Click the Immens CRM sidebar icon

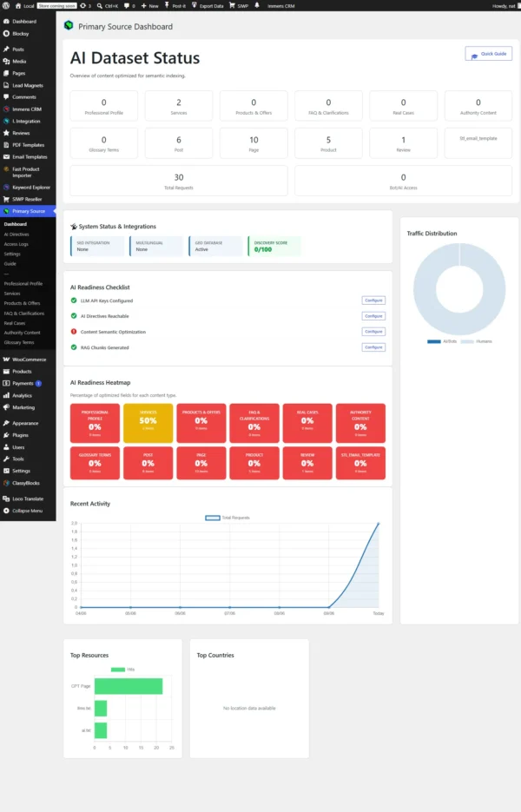point(6,109)
